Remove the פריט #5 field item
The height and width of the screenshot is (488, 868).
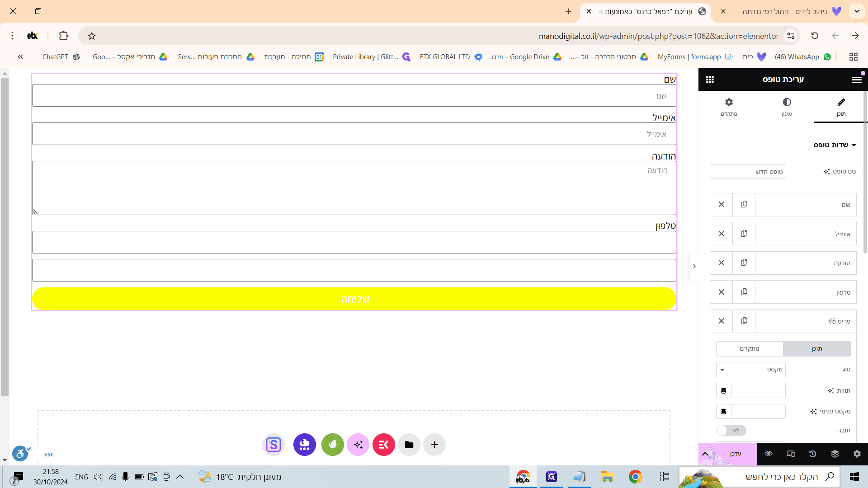[x=721, y=321]
